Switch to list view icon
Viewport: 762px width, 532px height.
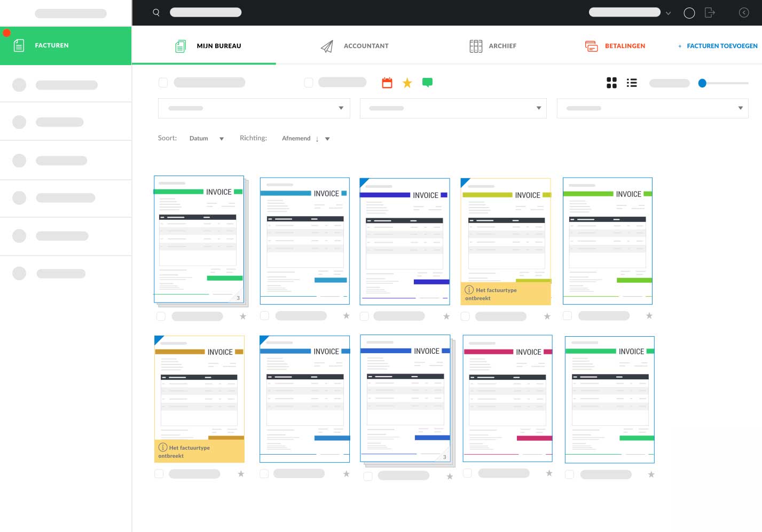click(632, 83)
